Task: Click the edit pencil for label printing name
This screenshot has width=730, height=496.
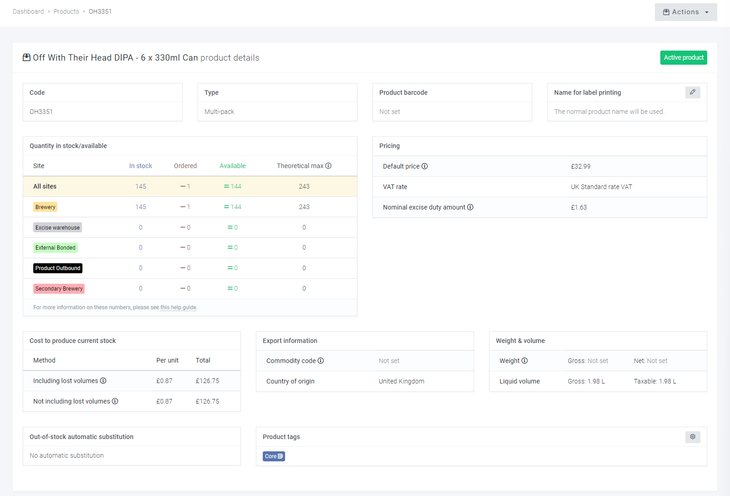Action: tap(692, 92)
